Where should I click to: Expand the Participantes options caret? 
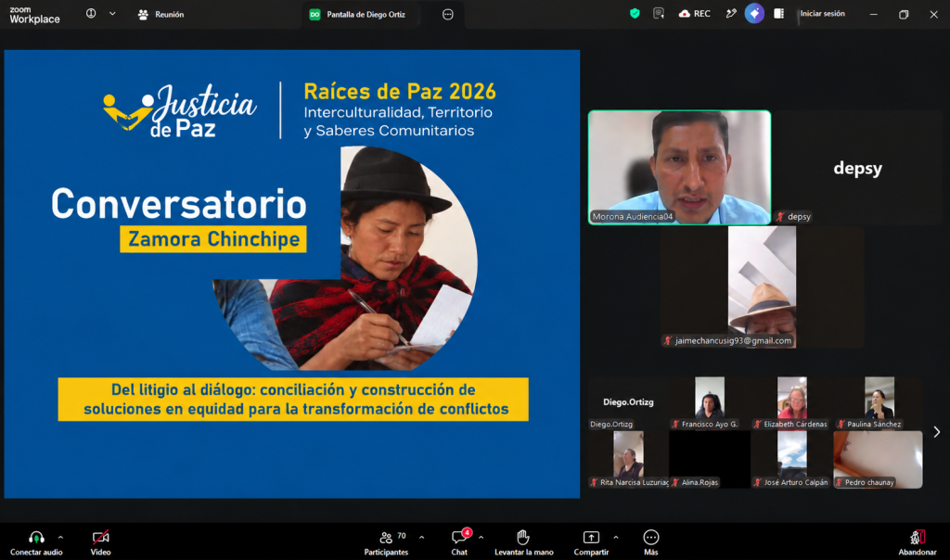(x=422, y=537)
